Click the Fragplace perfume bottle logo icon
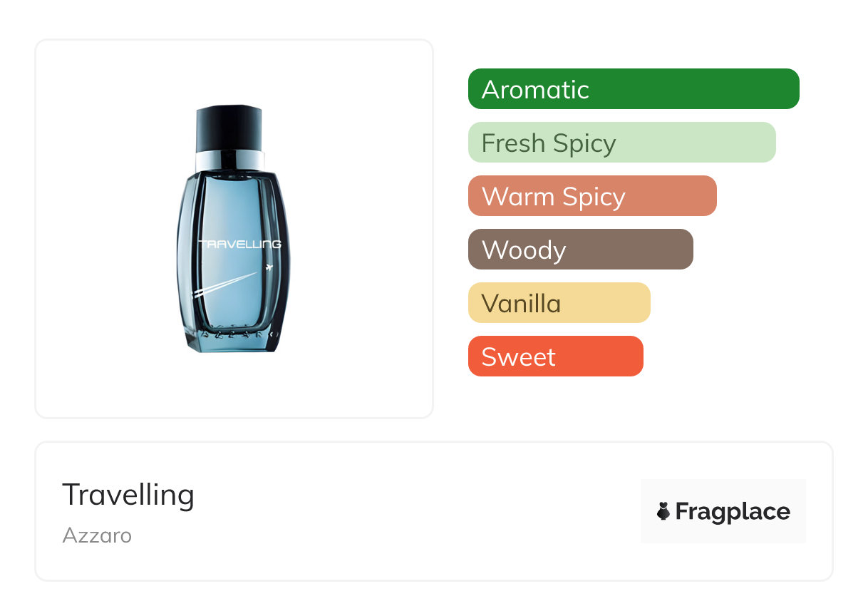 (663, 511)
